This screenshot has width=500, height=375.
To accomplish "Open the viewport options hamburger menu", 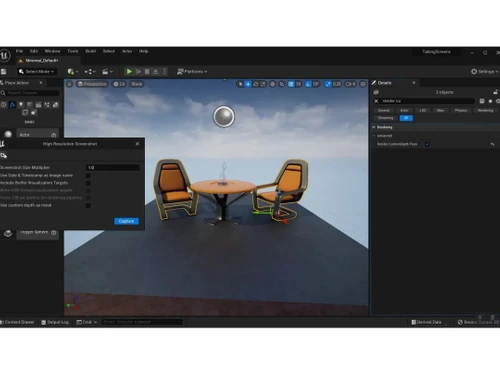I will [x=69, y=84].
